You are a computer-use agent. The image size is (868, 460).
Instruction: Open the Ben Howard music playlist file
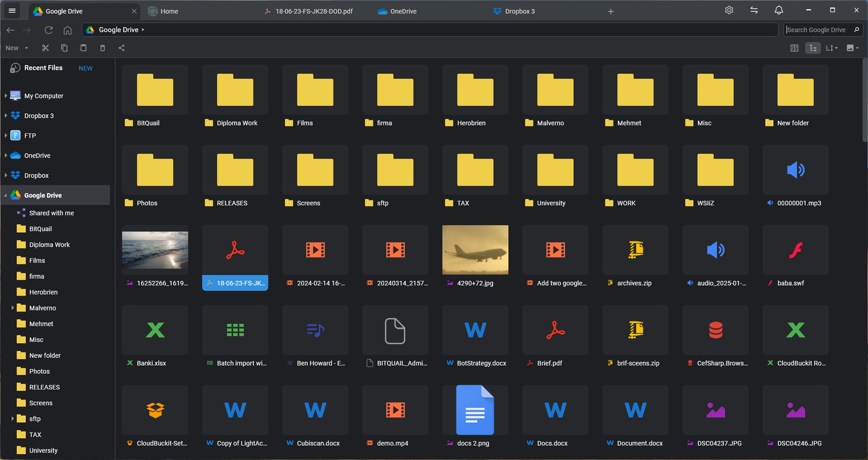(315, 338)
